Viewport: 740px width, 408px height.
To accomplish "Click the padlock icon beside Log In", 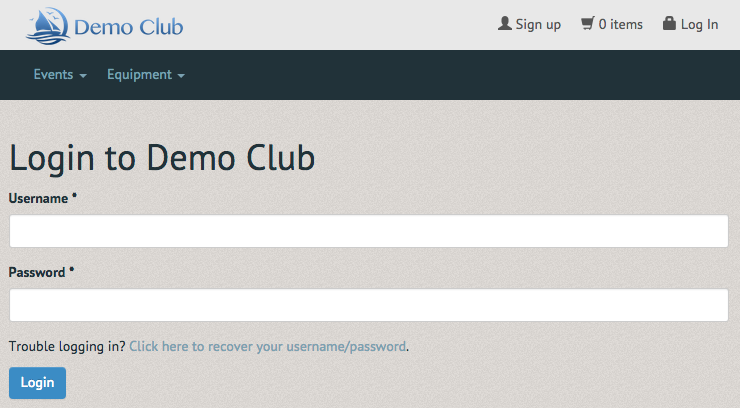I will tap(669, 23).
